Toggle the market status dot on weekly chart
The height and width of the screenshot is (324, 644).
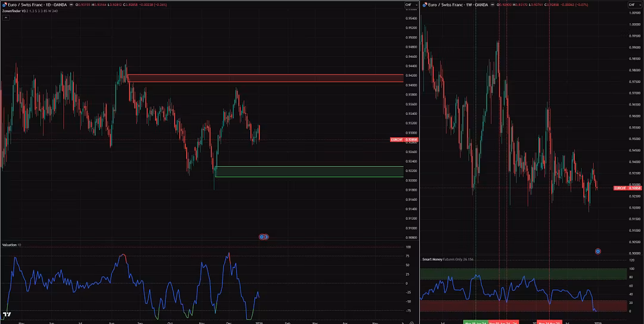point(492,5)
